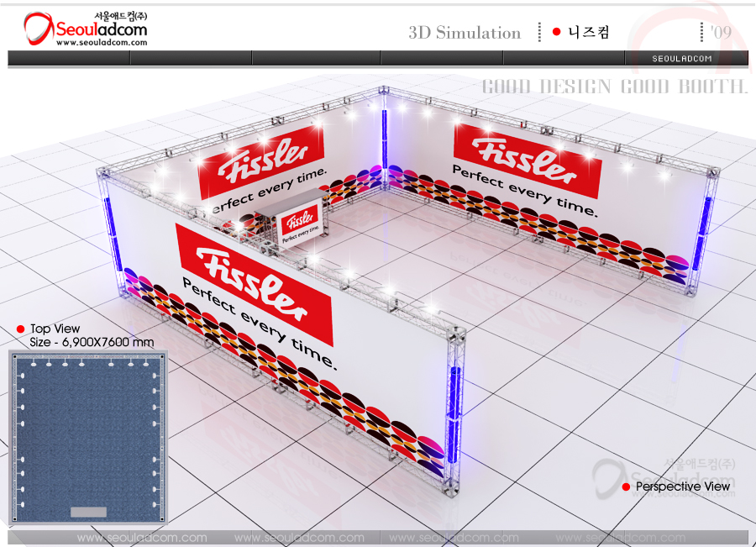Click the faded Seouladcom watermark logo at bottom right
The width and height of the screenshot is (756, 547).
pos(664,477)
